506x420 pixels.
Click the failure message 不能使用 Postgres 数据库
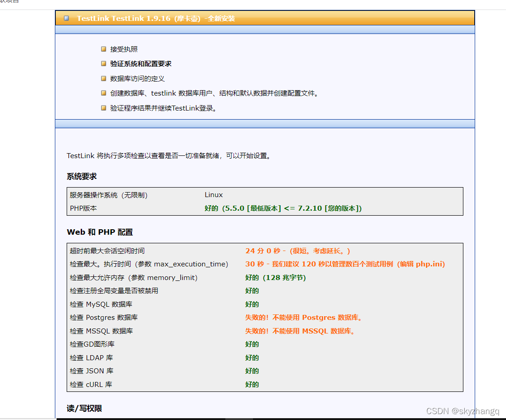point(304,318)
